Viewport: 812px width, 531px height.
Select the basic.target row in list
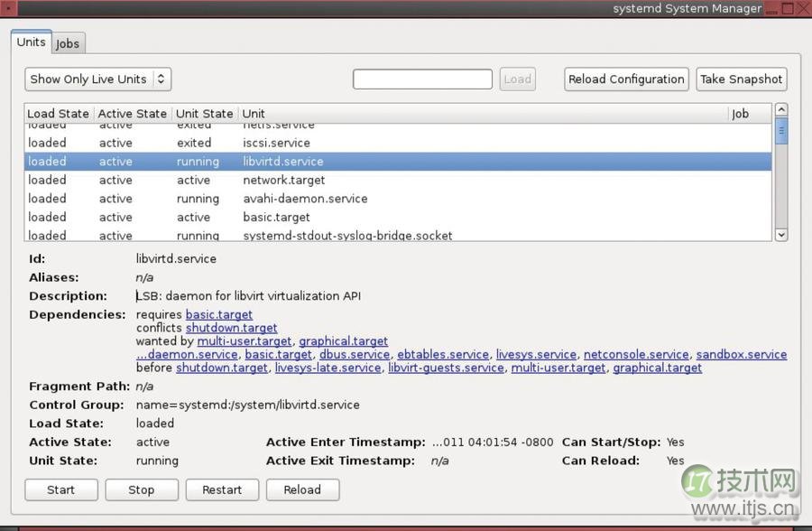coord(398,218)
